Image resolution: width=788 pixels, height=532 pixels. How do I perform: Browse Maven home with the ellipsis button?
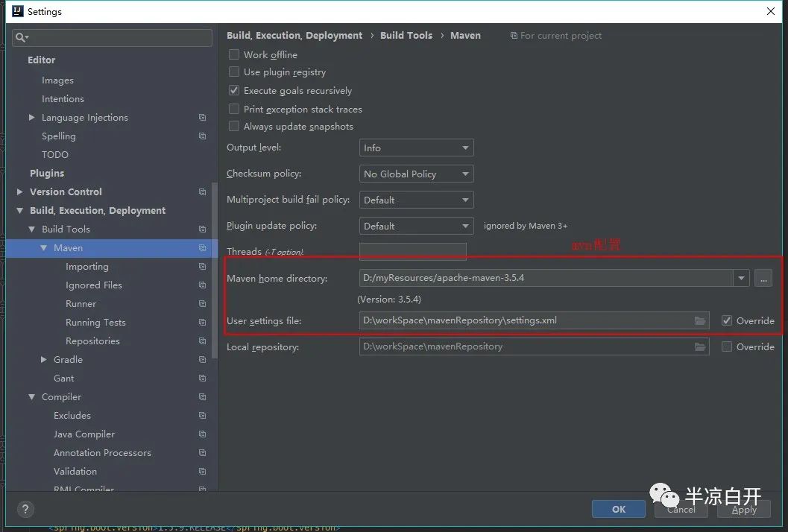click(763, 278)
